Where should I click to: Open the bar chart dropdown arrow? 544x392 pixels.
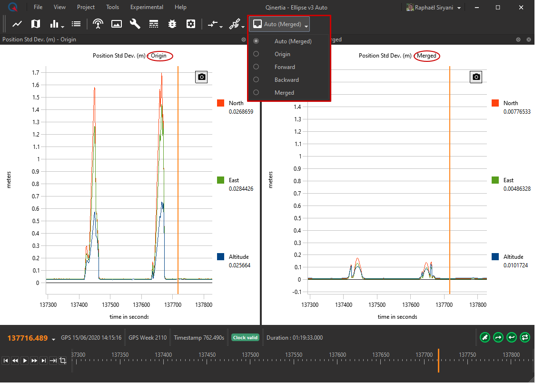pyautogui.click(x=63, y=26)
